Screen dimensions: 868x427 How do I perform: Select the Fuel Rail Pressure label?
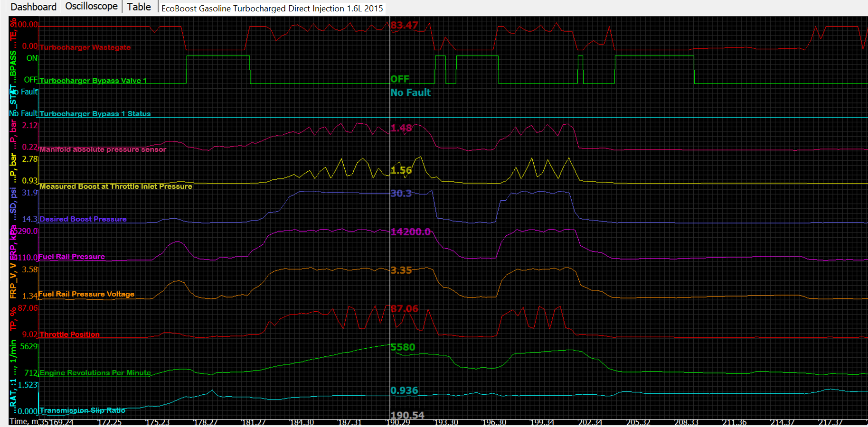click(x=72, y=257)
